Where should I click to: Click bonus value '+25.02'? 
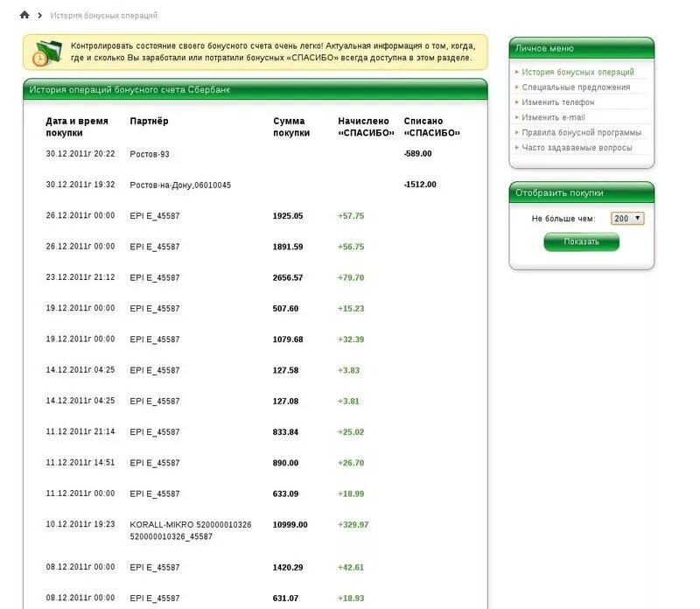point(351,431)
